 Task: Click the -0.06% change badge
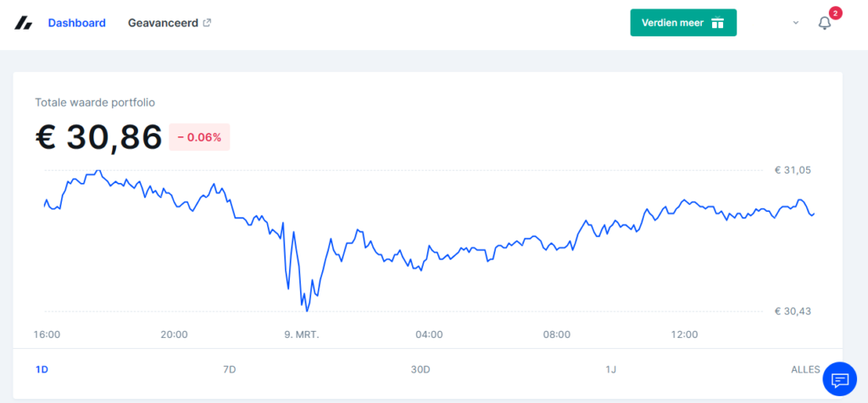pyautogui.click(x=199, y=137)
